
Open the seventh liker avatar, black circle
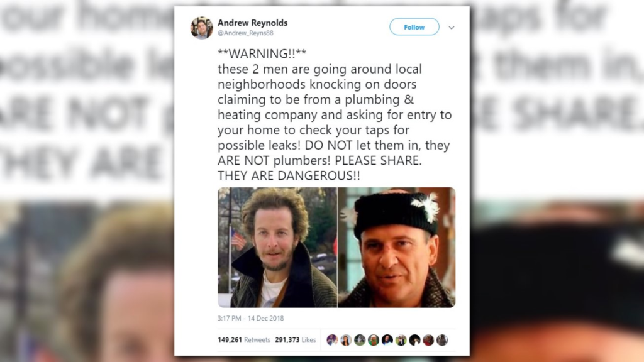coord(414,340)
